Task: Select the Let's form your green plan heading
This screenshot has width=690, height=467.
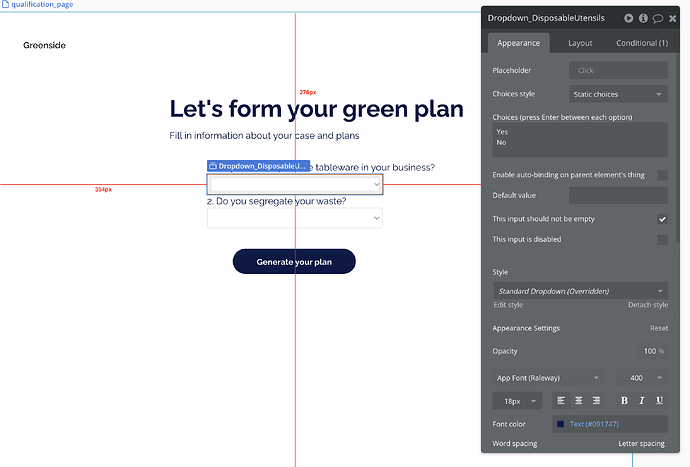Action: [316, 109]
